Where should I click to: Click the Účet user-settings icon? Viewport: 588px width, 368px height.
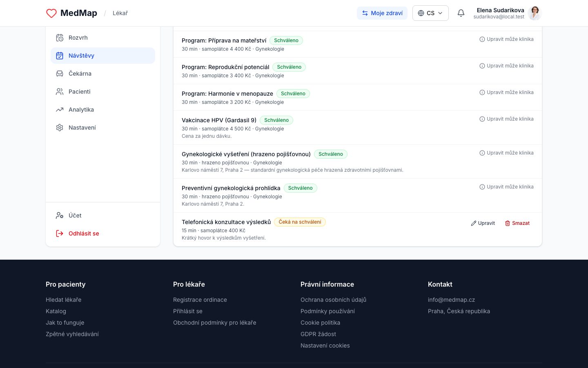pos(60,215)
